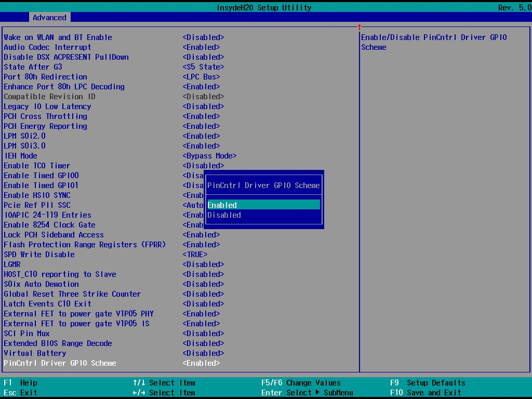The height and width of the screenshot is (399, 532).
Task: Select IEH Mode setting
Action: [20, 156]
